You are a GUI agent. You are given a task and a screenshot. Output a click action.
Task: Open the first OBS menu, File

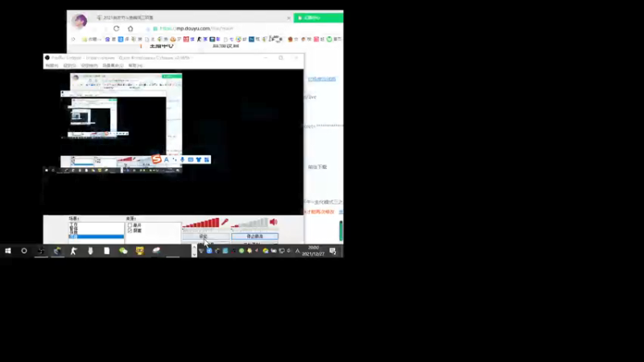(52, 66)
